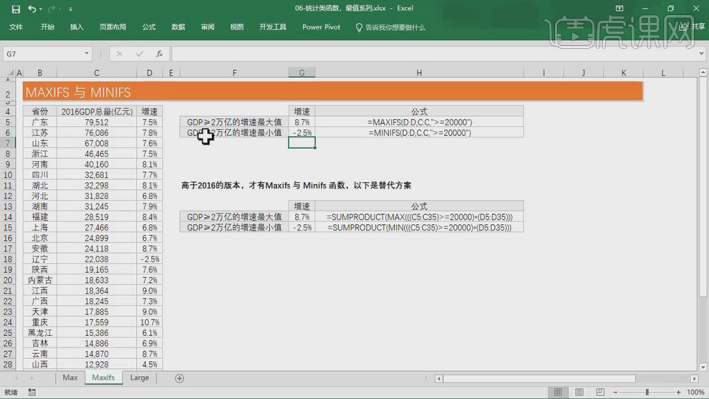Click the MAXIFS 与 MINIFS title banner

(x=332, y=92)
